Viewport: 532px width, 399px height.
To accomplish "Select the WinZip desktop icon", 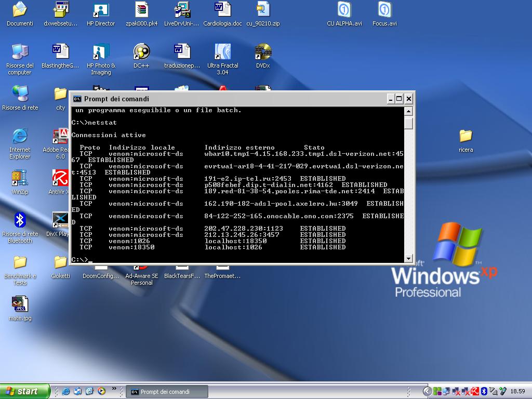I will click(20, 179).
